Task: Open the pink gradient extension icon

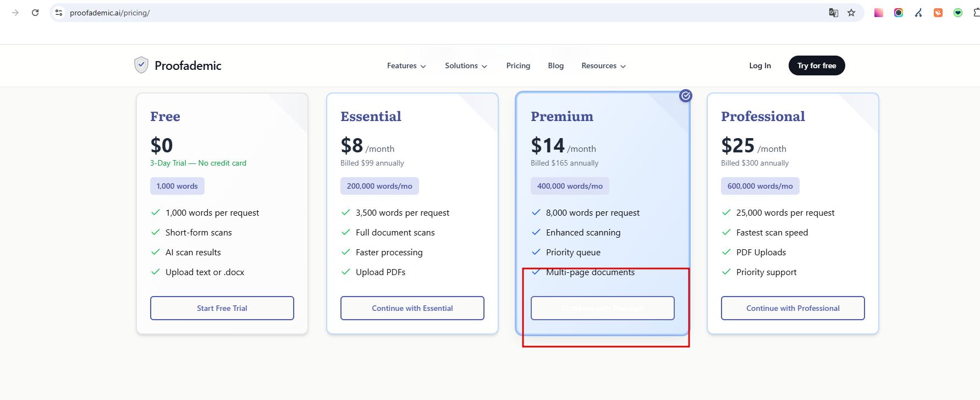Action: coord(879,13)
